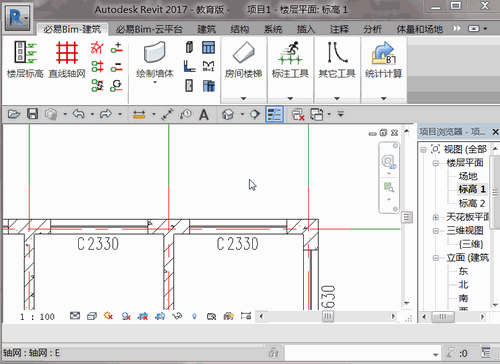
Task: Select the Text tool letter A icon
Action: [x=204, y=115]
